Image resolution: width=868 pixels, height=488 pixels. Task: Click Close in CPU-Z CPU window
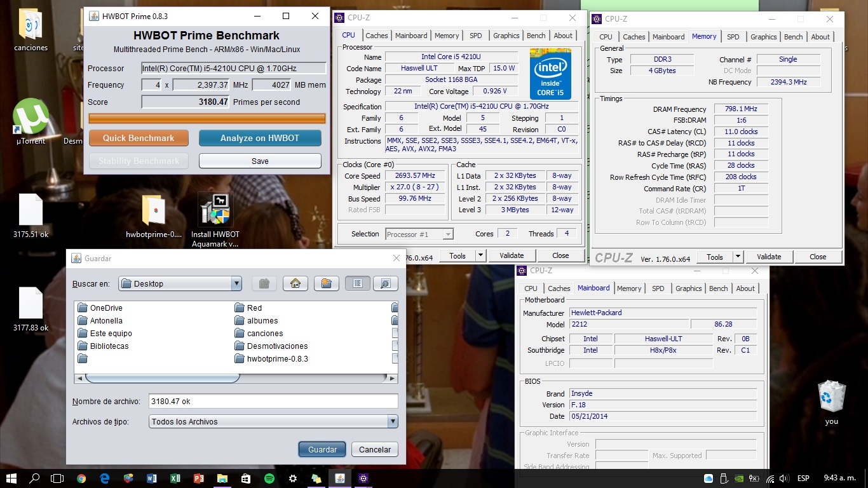pyautogui.click(x=560, y=255)
